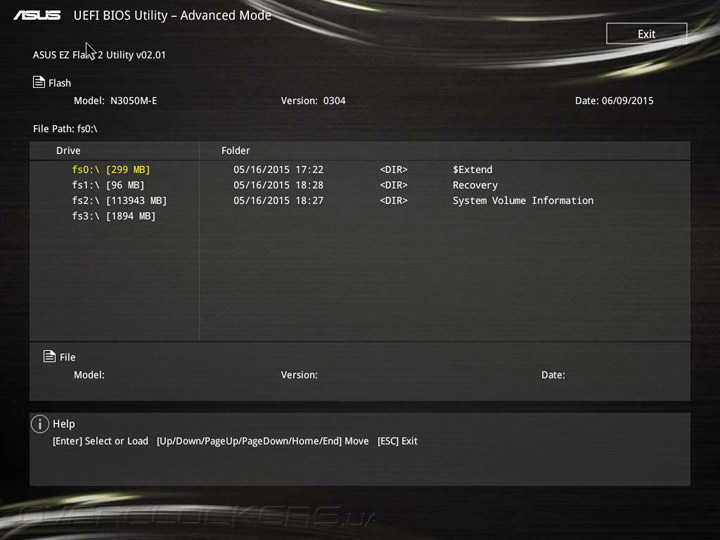This screenshot has height=540, width=720.
Task: Click the ASUS logo
Action: [x=37, y=16]
